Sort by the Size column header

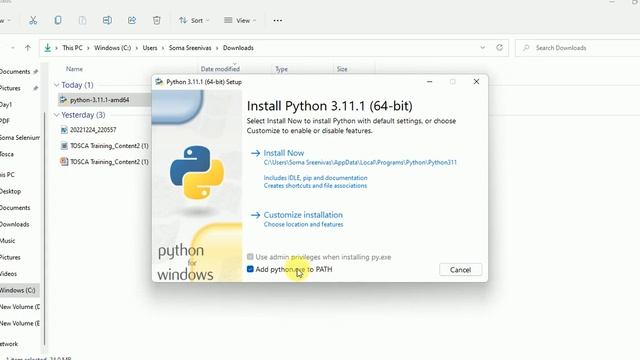point(342,69)
